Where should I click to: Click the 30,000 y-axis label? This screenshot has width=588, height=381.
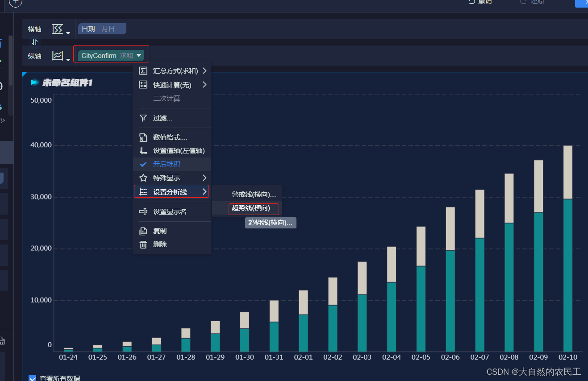coord(41,197)
